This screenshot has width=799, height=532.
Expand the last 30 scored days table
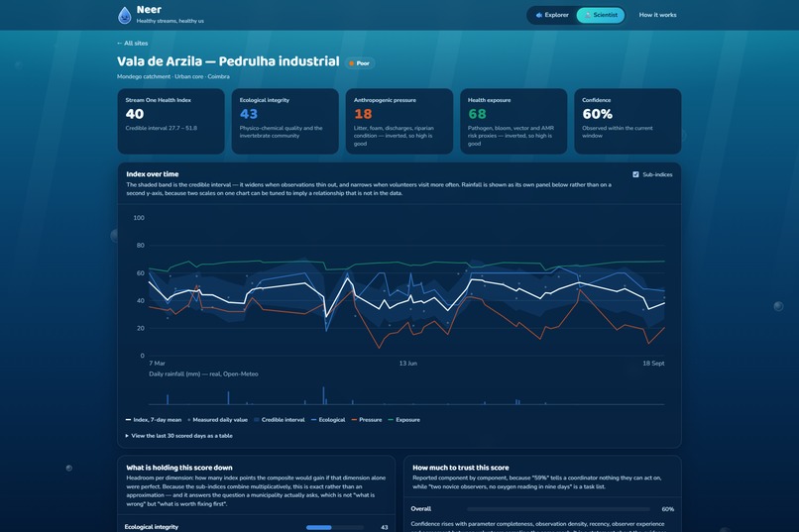coord(178,436)
